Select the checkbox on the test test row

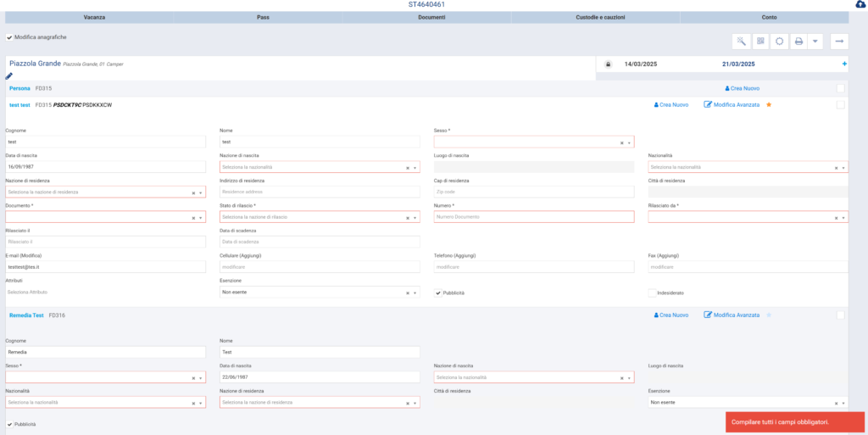pos(840,105)
